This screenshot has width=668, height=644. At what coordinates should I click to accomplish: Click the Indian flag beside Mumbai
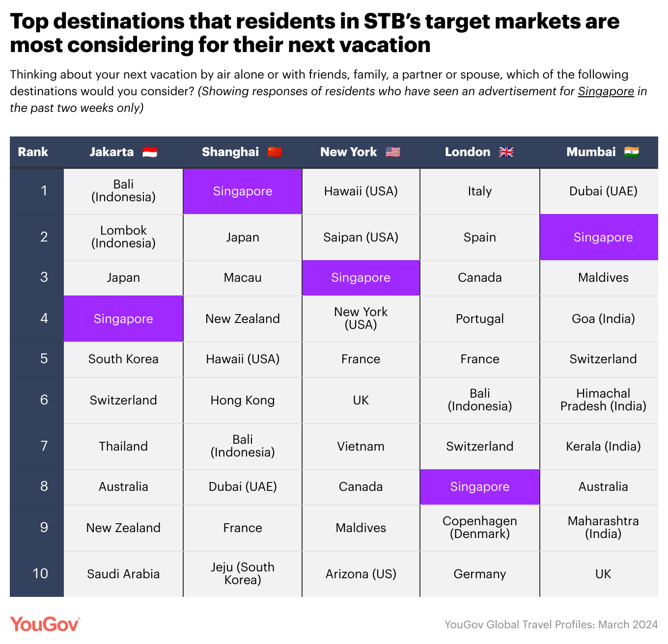coord(632,152)
